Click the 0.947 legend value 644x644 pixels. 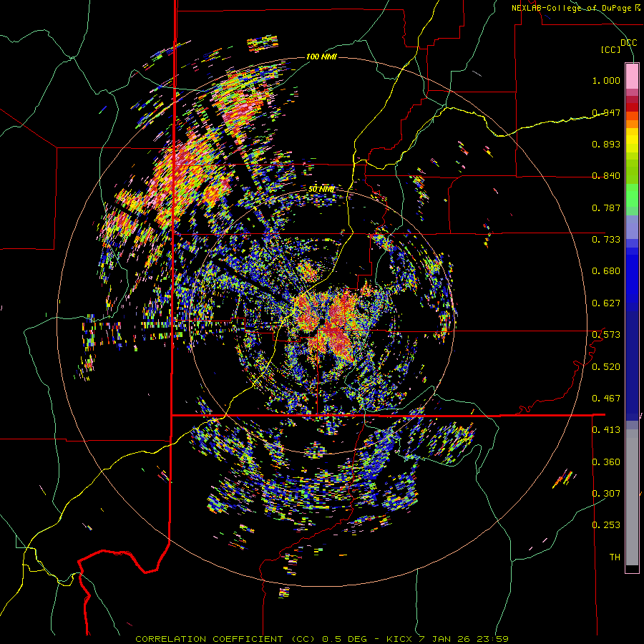pos(606,112)
